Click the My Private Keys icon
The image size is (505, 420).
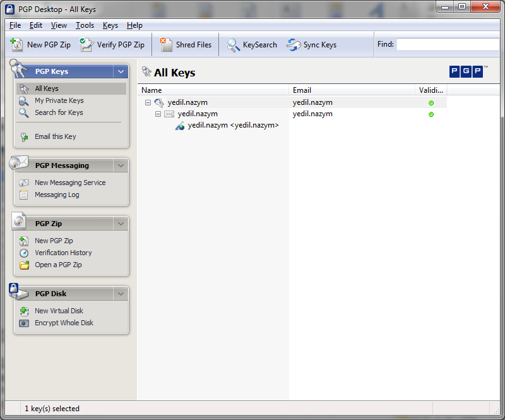click(24, 101)
